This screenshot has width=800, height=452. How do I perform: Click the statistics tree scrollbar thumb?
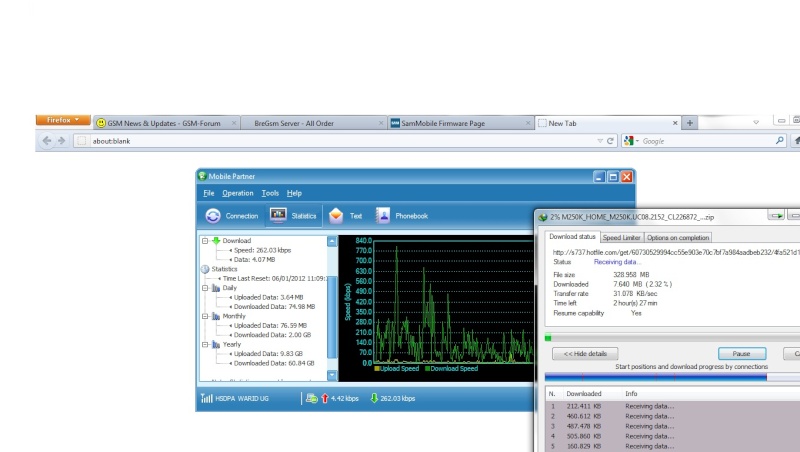(332, 316)
